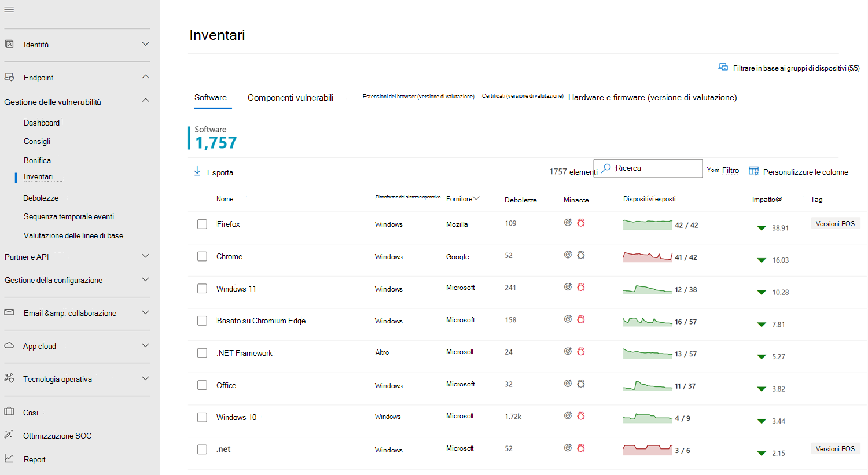Screen dimensions: 868x475
Task: Sort by the Fornitore column header
Action: click(462, 198)
